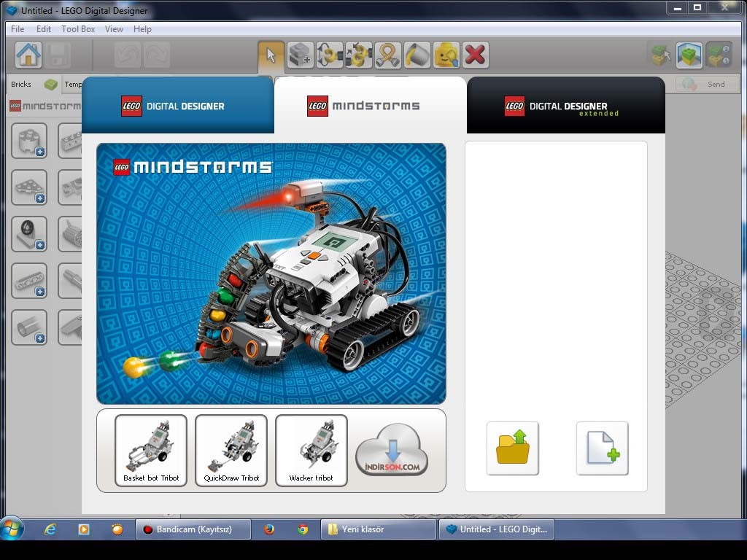Screen dimensions: 747x560
Task: Select the Paint bucket tool
Action: (417, 55)
